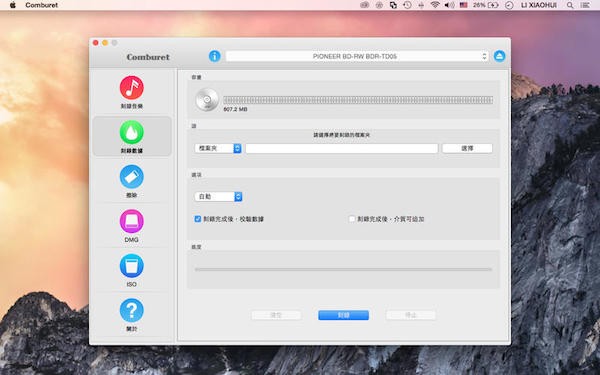
Task: Click the burn progress bar
Action: point(343,269)
